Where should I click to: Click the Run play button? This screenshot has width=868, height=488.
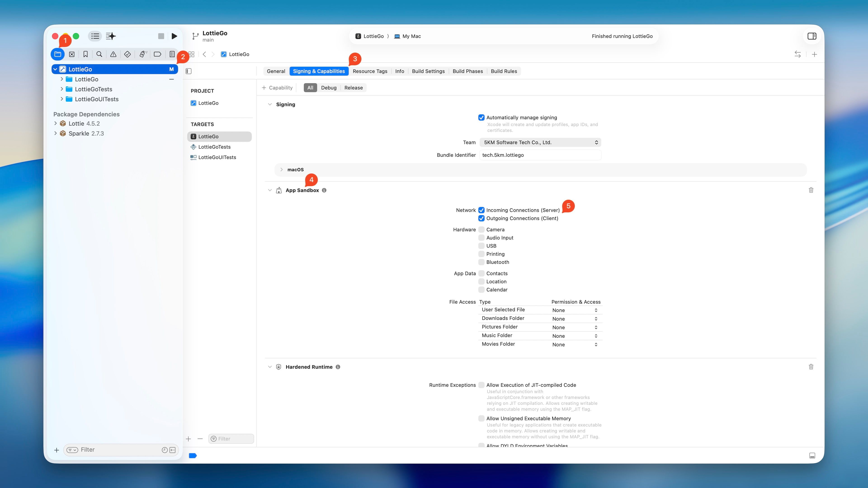[x=174, y=36]
